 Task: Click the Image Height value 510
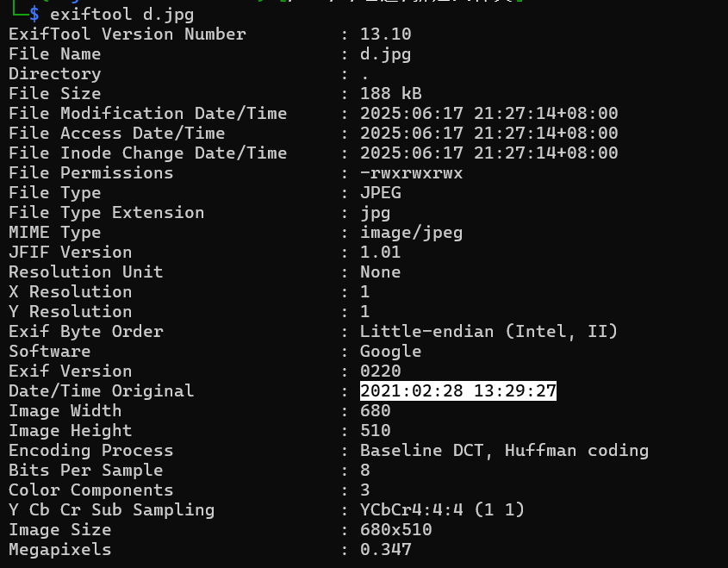[375, 431]
